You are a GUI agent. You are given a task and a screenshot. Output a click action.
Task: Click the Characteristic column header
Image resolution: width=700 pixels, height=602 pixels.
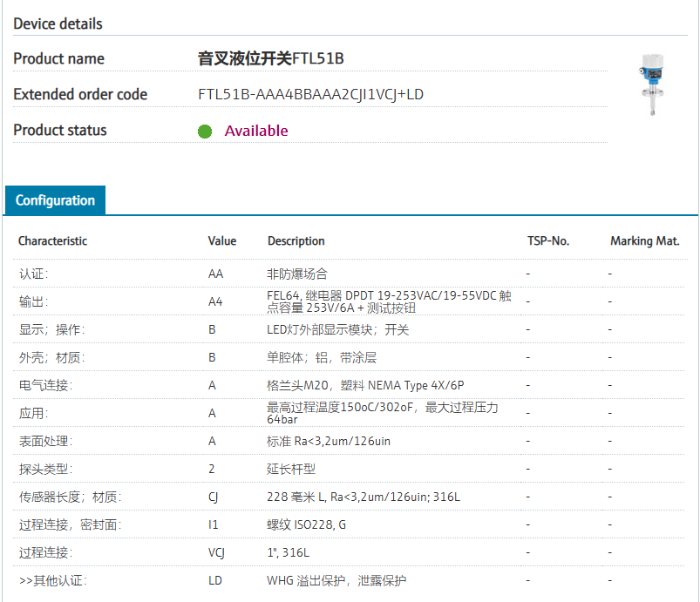[x=52, y=241]
